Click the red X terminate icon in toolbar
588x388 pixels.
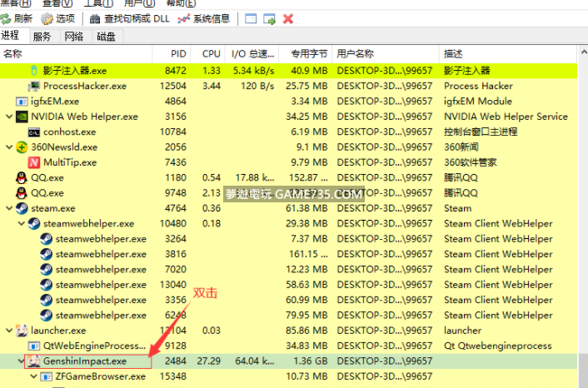(x=288, y=18)
